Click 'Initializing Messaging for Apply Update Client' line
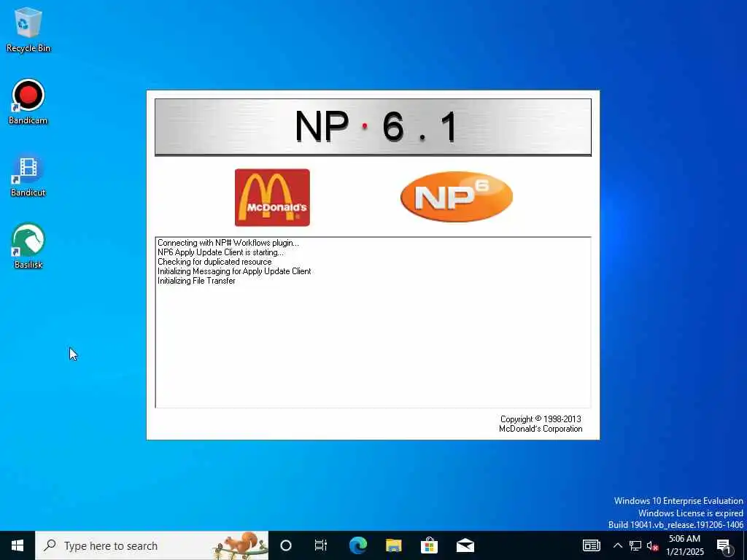Image resolution: width=747 pixels, height=560 pixels. 234,271
